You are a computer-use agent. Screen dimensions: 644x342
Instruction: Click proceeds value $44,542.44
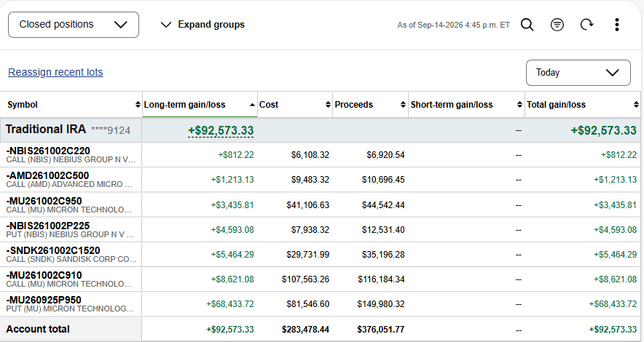click(x=383, y=205)
